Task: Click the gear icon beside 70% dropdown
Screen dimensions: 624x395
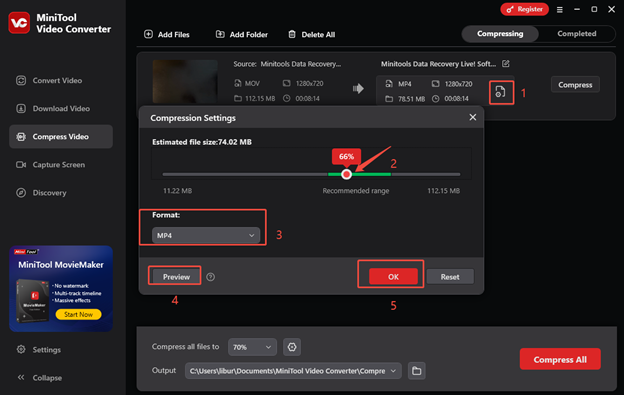Action: pyautogui.click(x=292, y=347)
